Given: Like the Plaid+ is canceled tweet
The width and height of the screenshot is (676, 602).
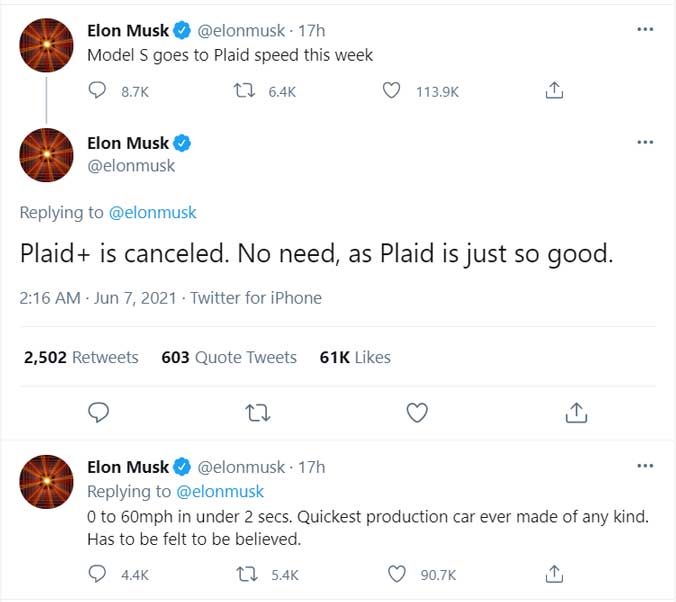Looking at the screenshot, I should 417,412.
